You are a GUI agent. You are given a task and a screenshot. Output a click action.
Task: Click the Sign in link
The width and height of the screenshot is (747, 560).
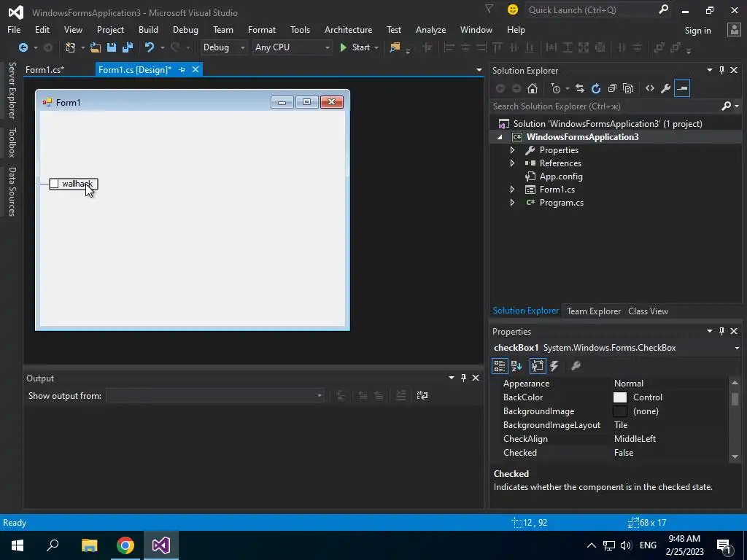(697, 31)
